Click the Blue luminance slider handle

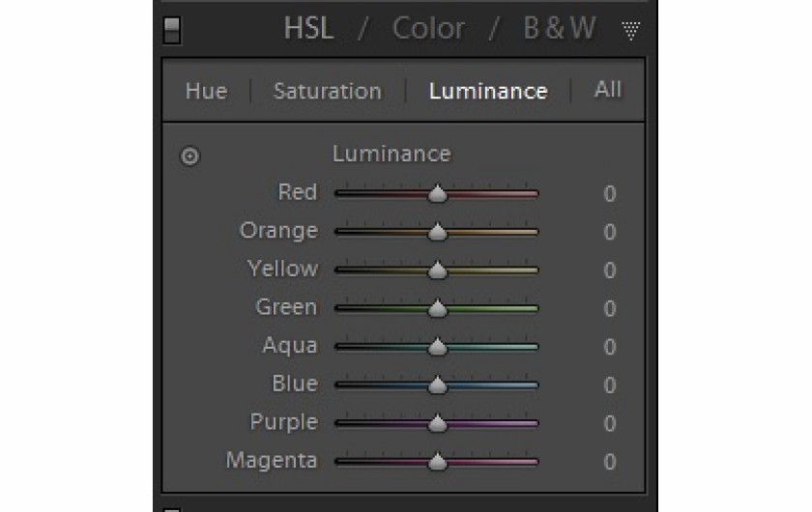pyautogui.click(x=438, y=384)
